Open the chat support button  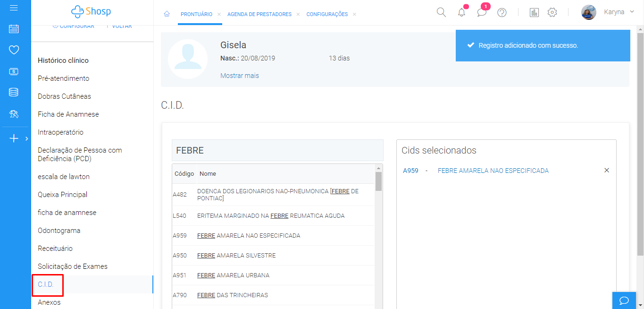[624, 300]
